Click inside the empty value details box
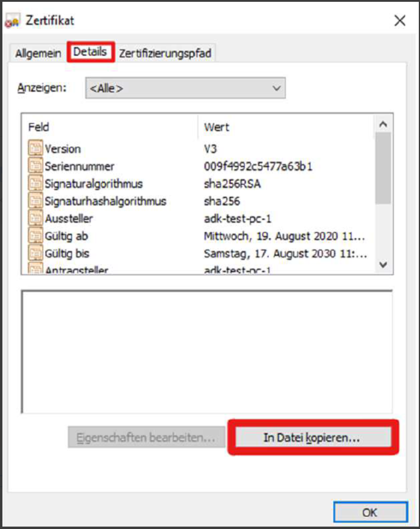Screen dimensions: 420x529 (x=207, y=351)
